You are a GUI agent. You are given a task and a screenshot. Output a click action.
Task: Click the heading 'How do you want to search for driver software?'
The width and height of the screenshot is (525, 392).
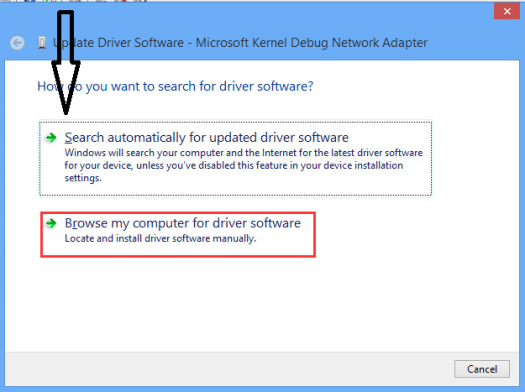click(x=175, y=86)
